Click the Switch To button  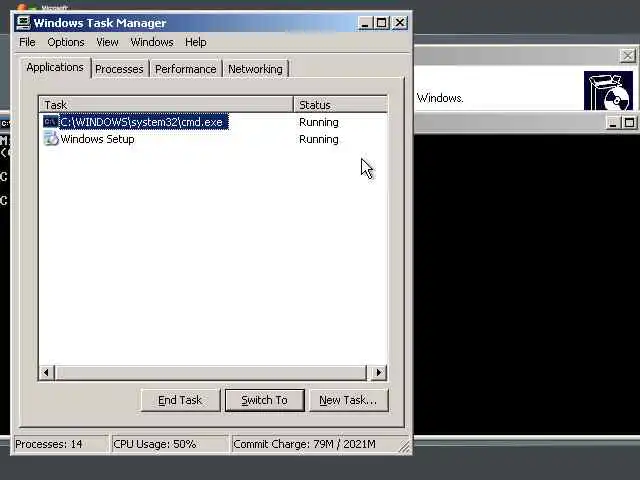click(264, 400)
